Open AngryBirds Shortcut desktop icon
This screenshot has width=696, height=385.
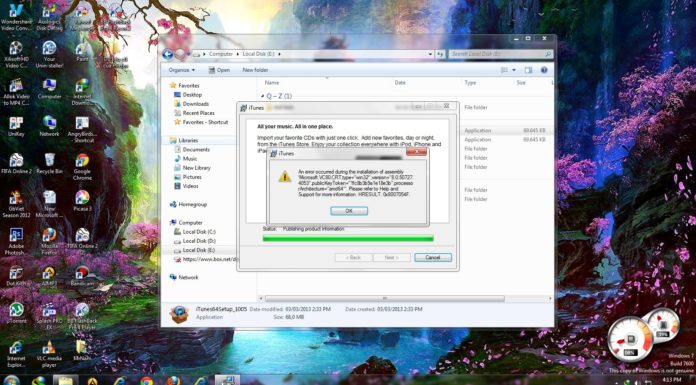tap(82, 130)
